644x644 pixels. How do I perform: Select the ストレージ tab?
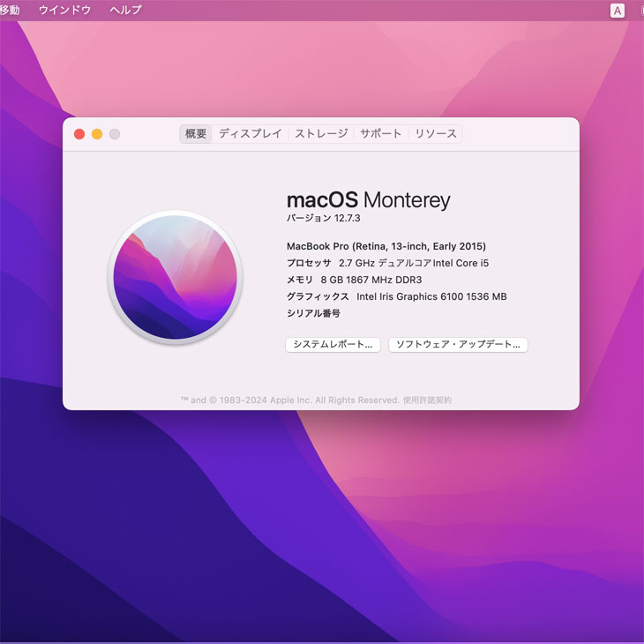coord(321,134)
